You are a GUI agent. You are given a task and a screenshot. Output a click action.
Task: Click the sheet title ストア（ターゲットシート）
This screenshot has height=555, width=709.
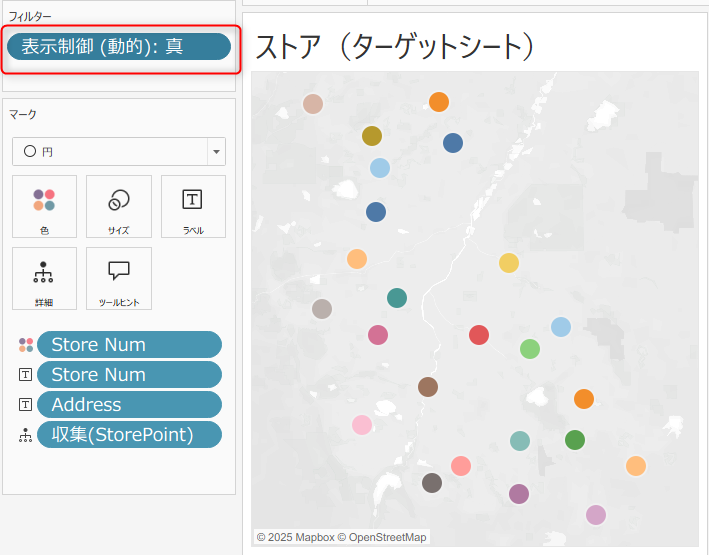[394, 47]
